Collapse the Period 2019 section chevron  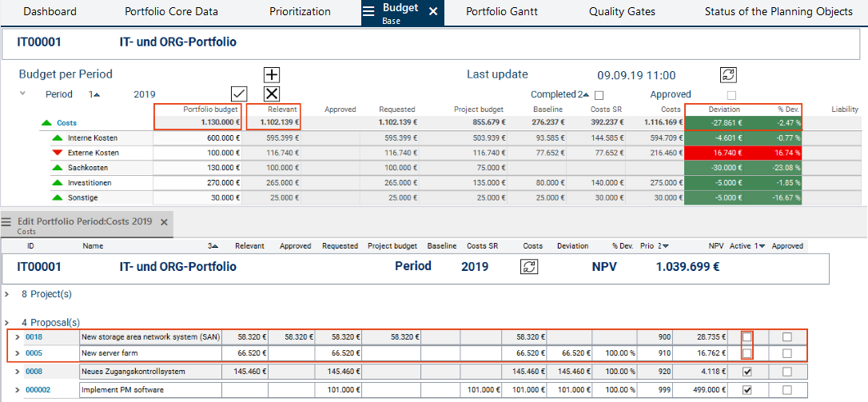pos(22,94)
